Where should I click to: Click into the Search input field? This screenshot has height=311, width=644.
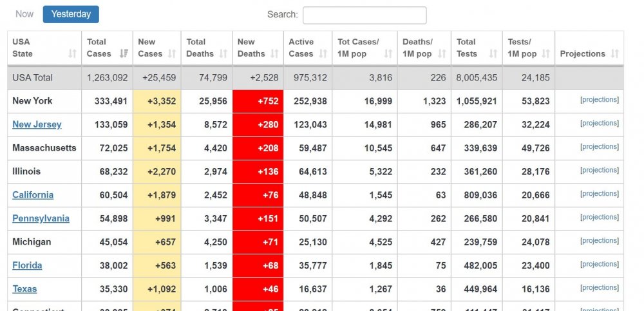click(x=364, y=15)
